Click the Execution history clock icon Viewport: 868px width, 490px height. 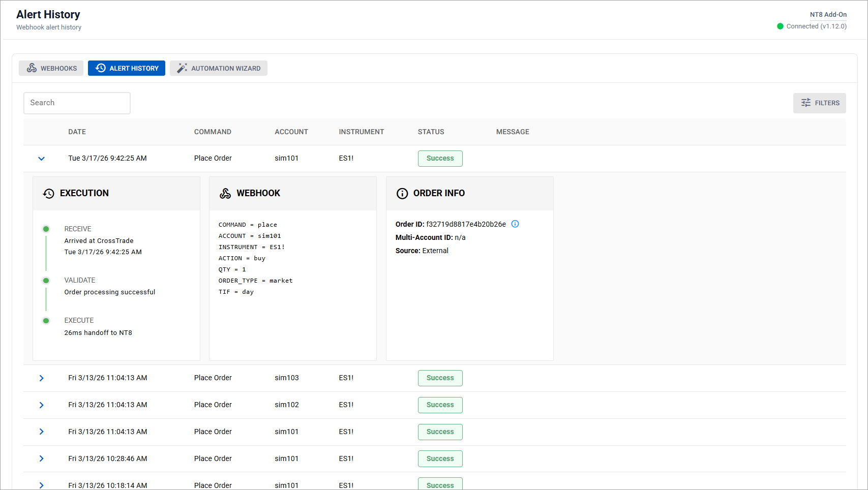(x=48, y=194)
